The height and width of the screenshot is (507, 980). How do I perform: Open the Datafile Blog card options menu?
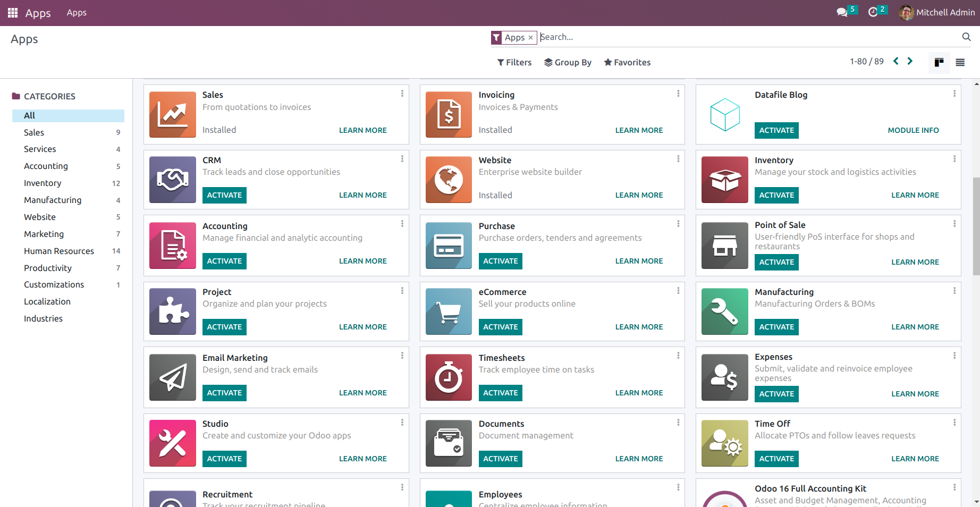tap(954, 94)
